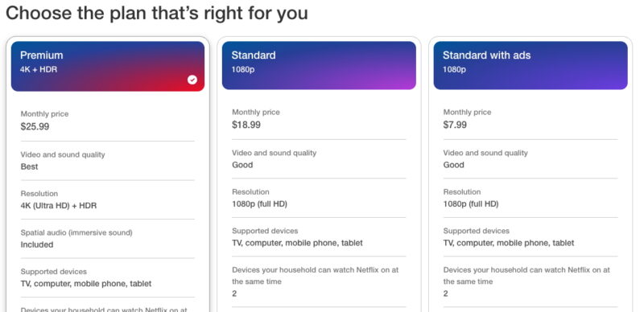Click the Standard monthly price $18.99
Image resolution: width=644 pixels, height=312 pixels.
pos(246,125)
